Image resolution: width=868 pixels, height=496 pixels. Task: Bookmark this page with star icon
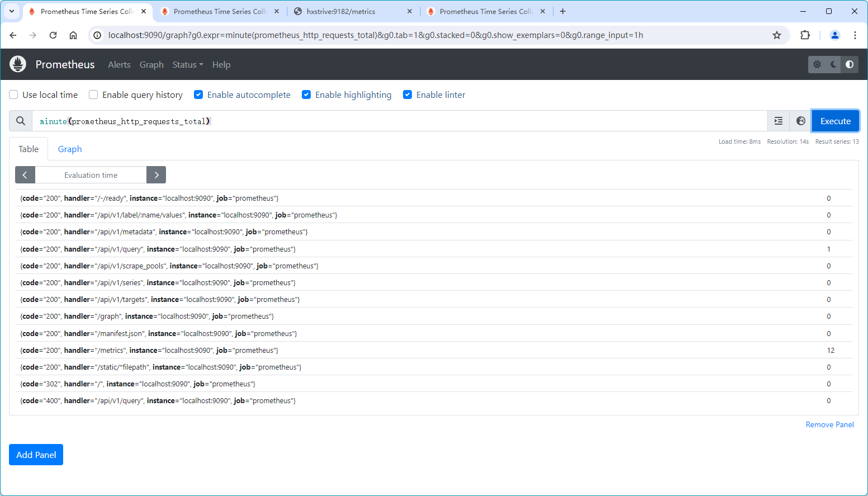coord(777,35)
